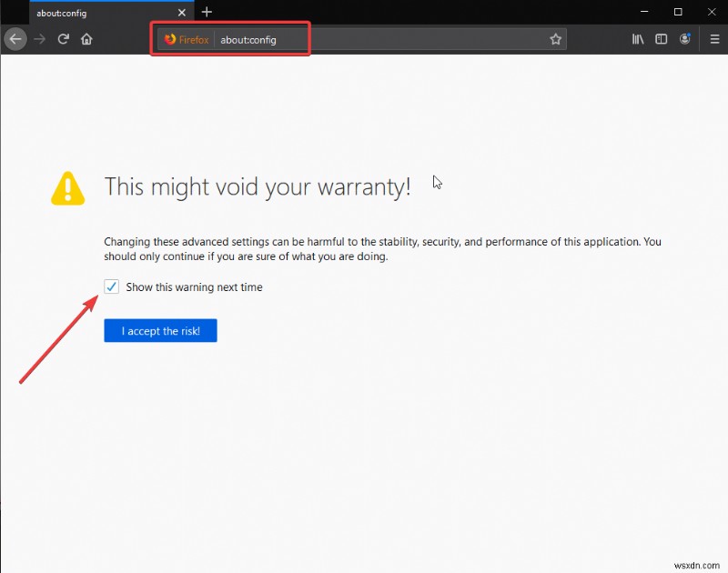Close the about:config tab
Image resolution: width=728 pixels, height=573 pixels.
tap(181, 13)
